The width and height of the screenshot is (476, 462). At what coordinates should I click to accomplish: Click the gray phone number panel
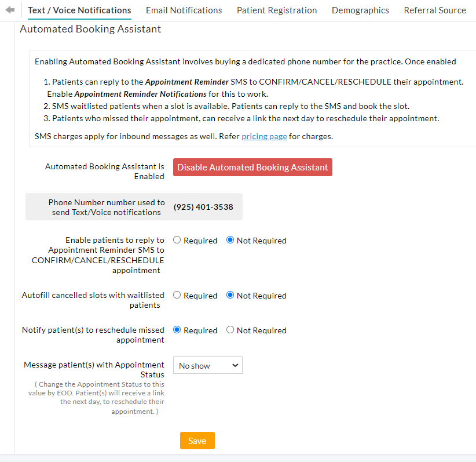(134, 206)
